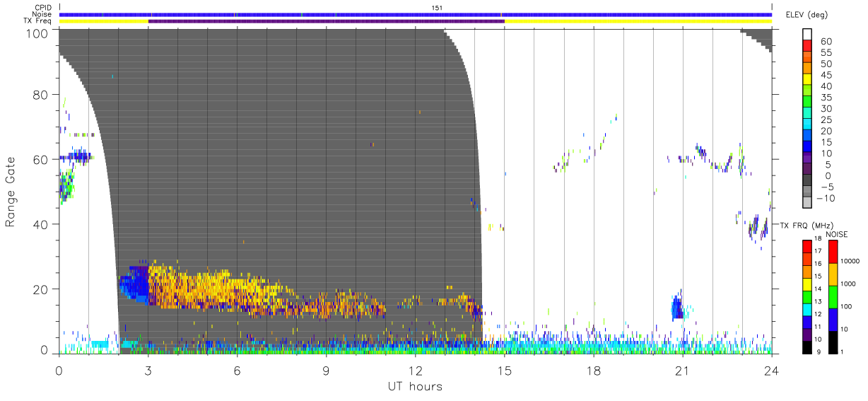Screen dimensions: 868x401
Task: Select the Range Gate tick label 60
Action: (40, 159)
